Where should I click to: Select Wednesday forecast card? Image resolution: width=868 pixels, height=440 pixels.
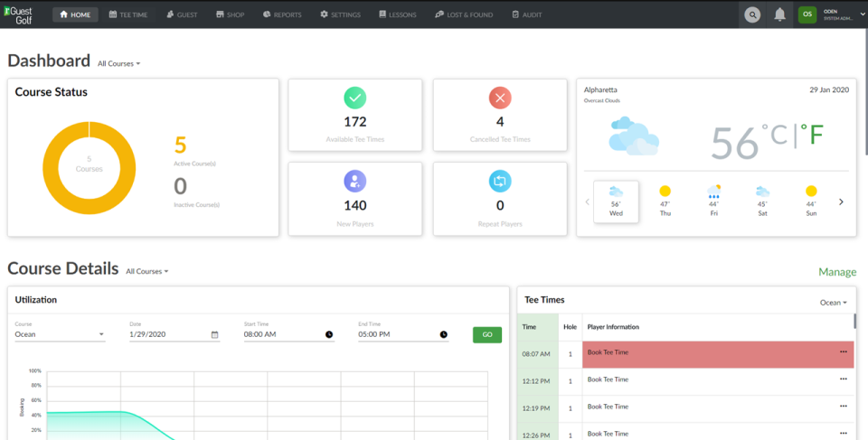coord(616,202)
